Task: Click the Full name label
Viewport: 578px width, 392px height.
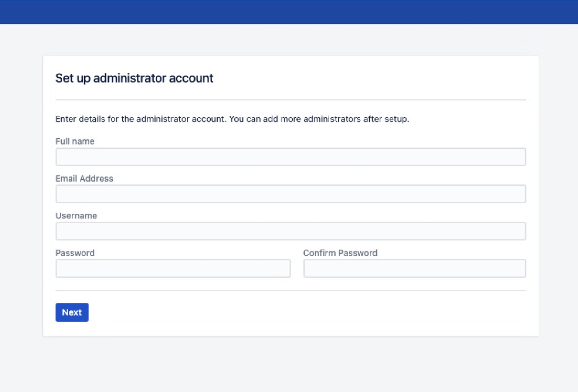Action: click(75, 141)
